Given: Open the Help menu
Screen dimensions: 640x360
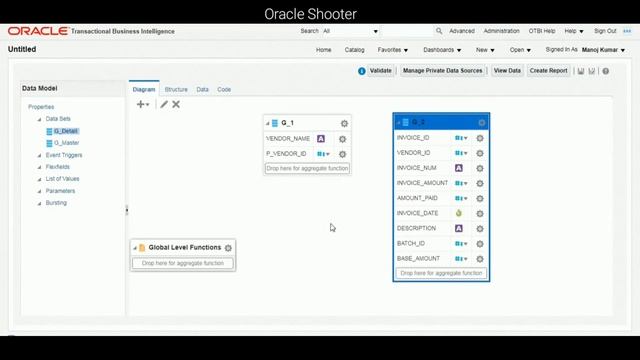Looking at the screenshot, I should [x=574, y=31].
